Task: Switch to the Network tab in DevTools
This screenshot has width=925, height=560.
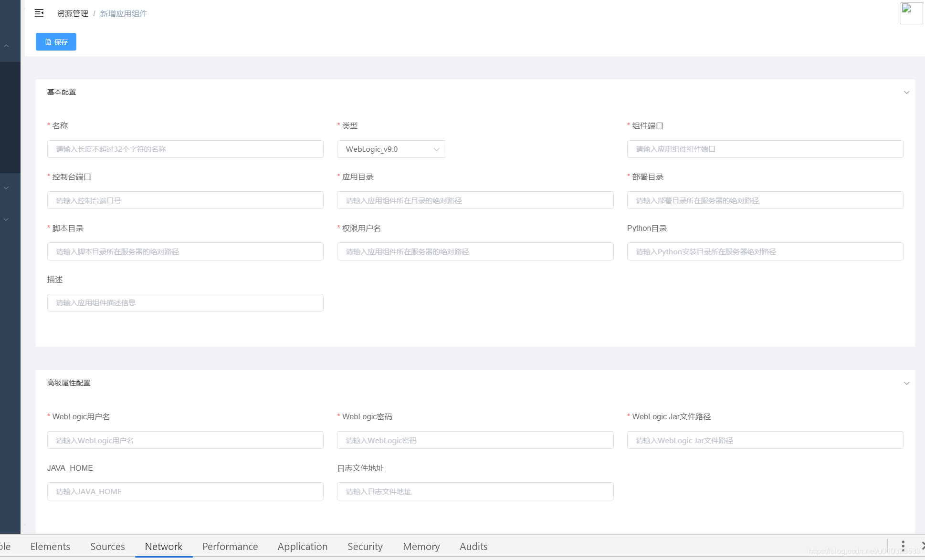Action: 163,546
